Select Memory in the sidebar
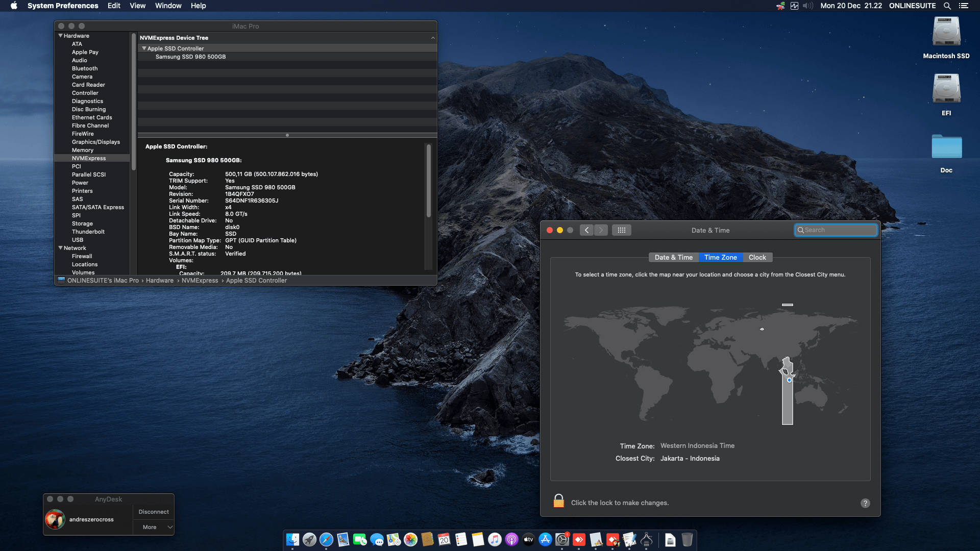Viewport: 980px width, 551px height. [83, 150]
